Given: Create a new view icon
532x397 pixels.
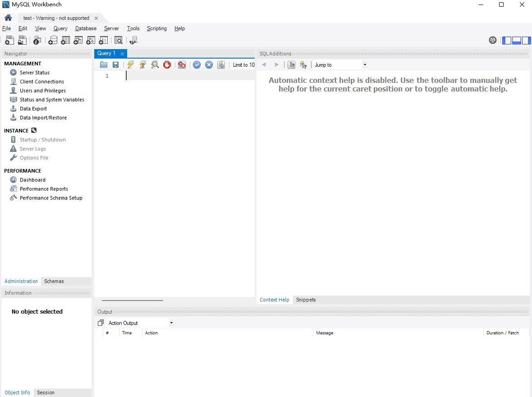Looking at the screenshot, I should pyautogui.click(x=78, y=41).
